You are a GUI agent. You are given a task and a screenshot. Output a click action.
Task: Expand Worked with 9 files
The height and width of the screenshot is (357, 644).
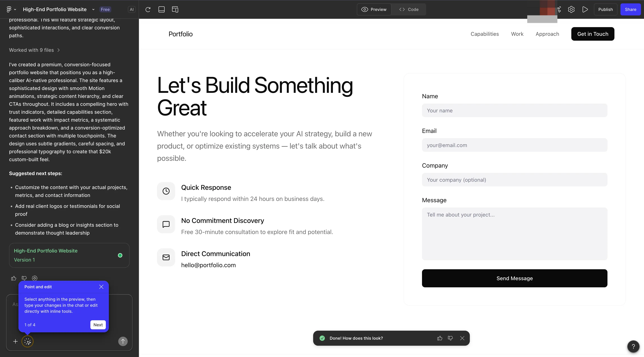coord(34,50)
